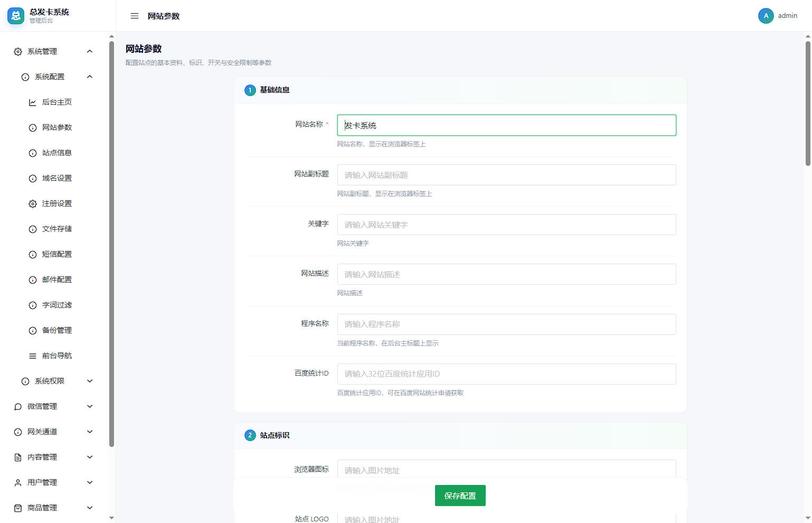
Task: Open 后台主页 menu item
Action: pos(57,102)
